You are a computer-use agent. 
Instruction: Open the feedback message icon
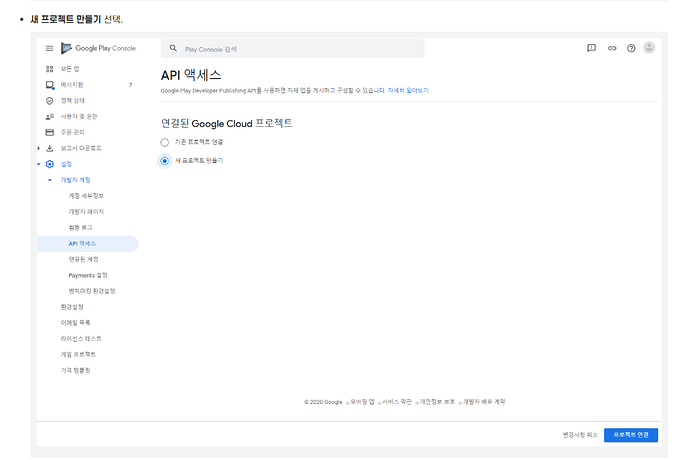(591, 48)
